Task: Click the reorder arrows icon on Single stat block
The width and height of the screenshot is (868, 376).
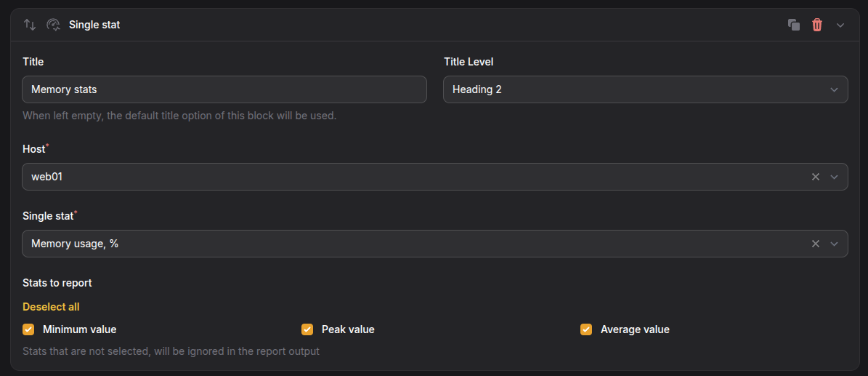Action: pyautogui.click(x=29, y=25)
